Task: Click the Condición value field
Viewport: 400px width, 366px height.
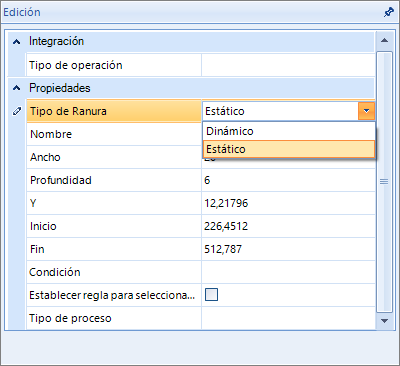Action: pos(288,272)
